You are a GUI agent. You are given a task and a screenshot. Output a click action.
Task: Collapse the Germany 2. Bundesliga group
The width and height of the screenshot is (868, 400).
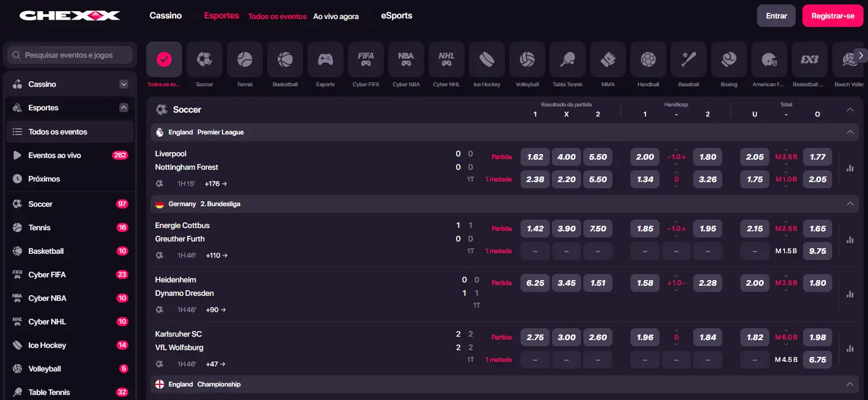850,204
